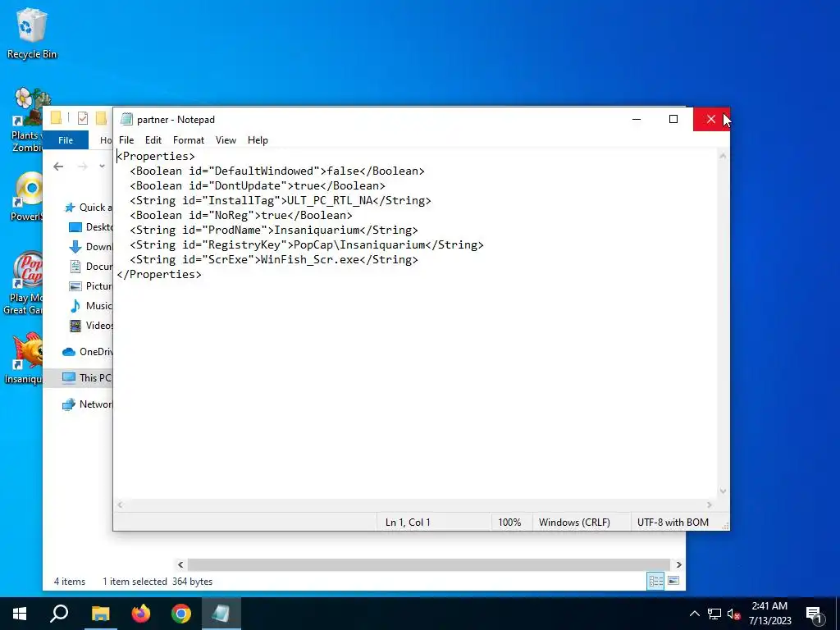
Task: Click Explorer's horizontal scrollbar track
Action: (x=429, y=564)
